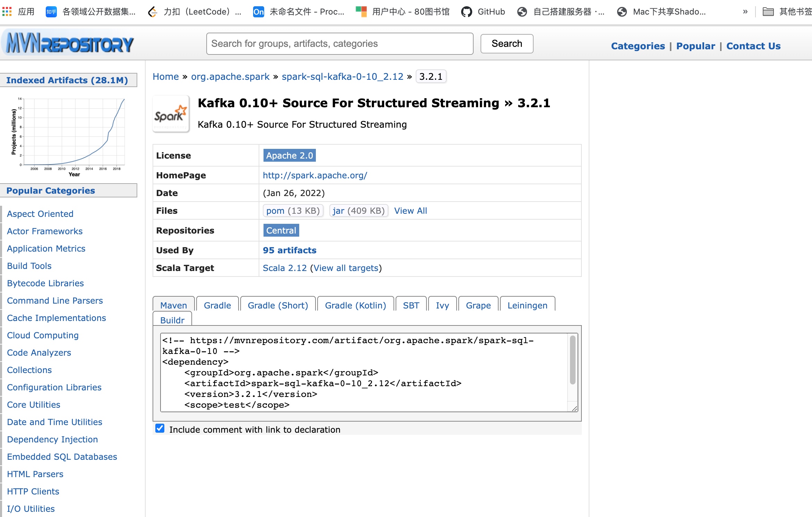Open Aspect Oriented category
Screen dimensions: 812x517
[x=40, y=214]
